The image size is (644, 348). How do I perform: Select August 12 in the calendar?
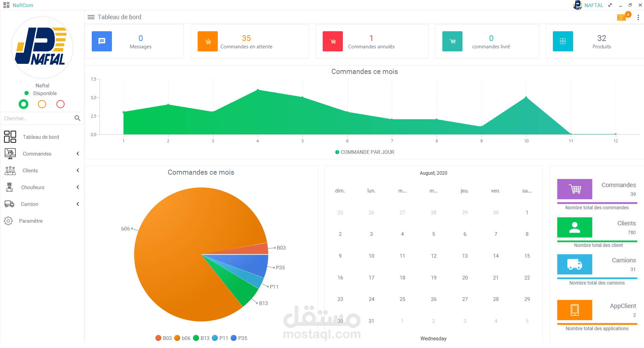click(434, 256)
